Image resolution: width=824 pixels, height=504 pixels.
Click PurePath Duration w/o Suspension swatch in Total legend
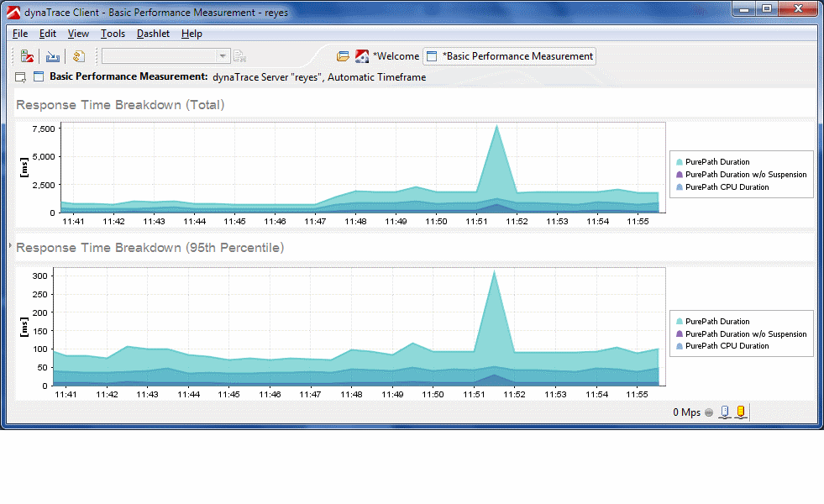680,175
